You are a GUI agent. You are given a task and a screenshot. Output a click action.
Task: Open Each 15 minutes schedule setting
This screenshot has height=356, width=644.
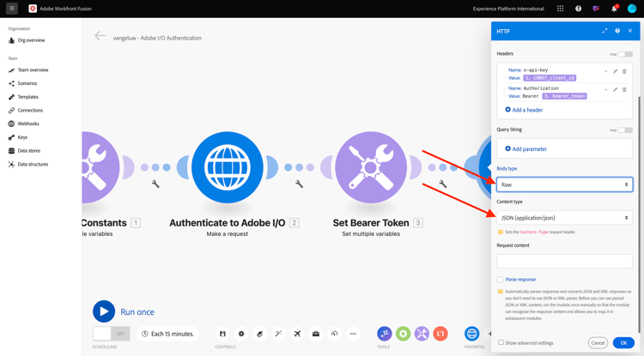tap(168, 334)
